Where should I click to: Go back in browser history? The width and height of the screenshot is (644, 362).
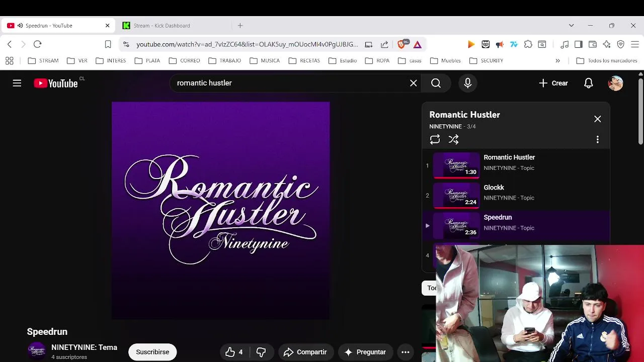click(x=10, y=44)
